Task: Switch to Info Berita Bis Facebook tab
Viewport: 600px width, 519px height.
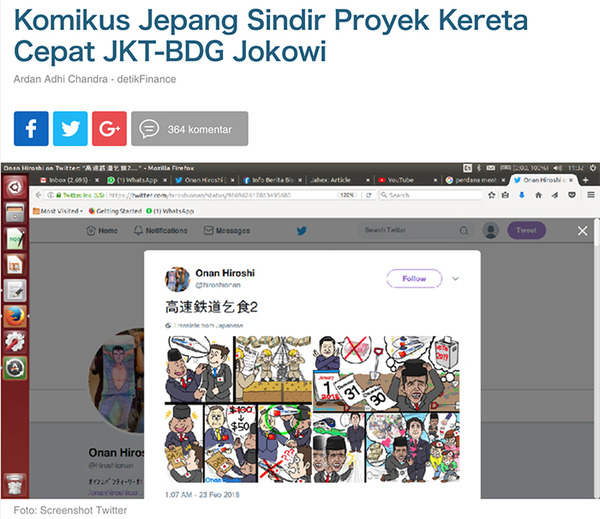Action: tap(272, 180)
